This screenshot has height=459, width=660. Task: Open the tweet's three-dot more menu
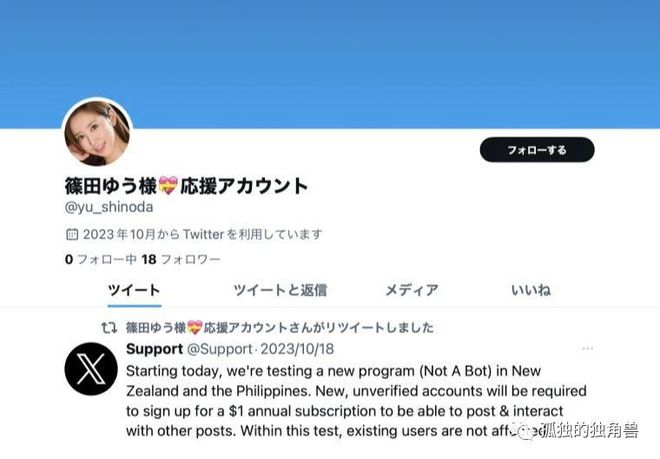coord(588,349)
